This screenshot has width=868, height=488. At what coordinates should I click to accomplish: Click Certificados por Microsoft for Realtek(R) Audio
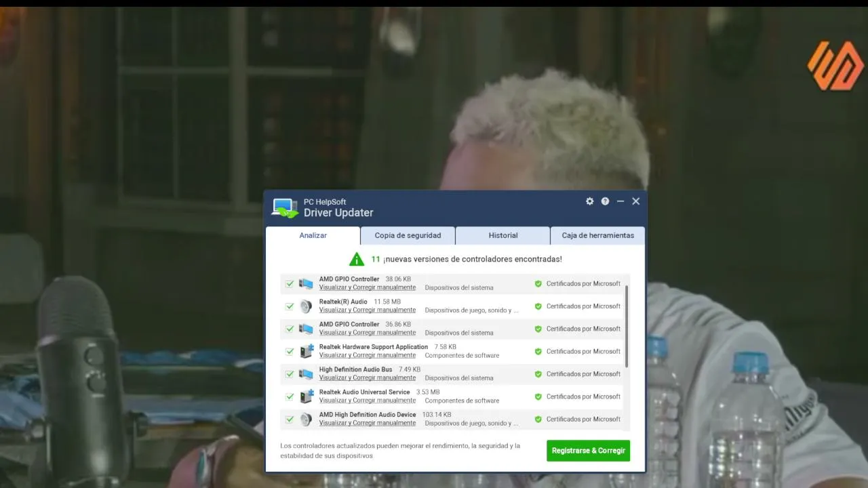point(583,306)
